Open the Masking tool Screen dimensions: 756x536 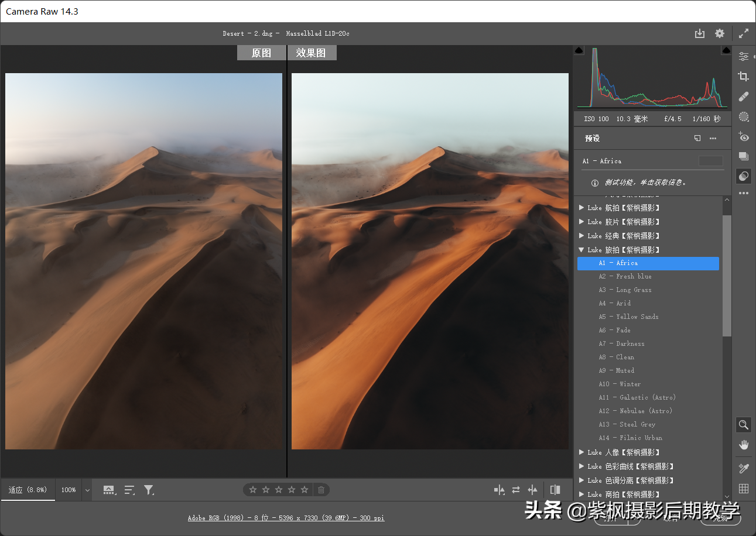coord(743,116)
